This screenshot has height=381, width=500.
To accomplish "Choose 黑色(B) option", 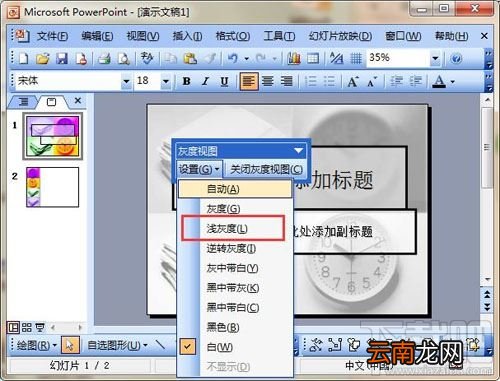I will (235, 327).
